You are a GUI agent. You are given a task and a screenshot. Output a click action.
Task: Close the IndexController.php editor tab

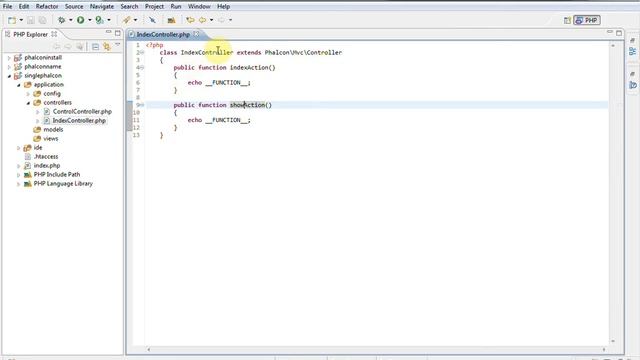tap(196, 34)
